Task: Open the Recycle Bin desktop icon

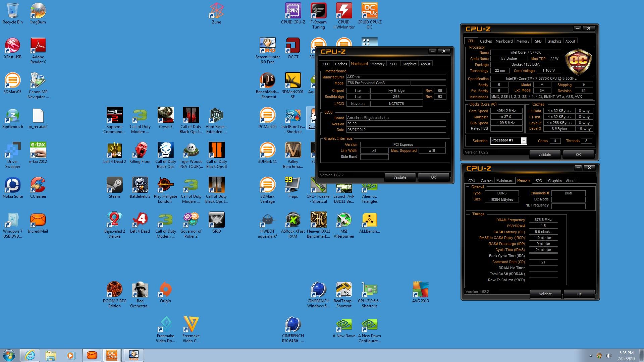Action: pyautogui.click(x=13, y=13)
